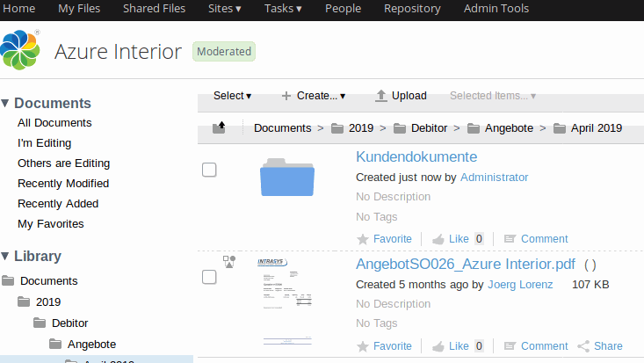Select My Favorites filter
The image size is (644, 363).
[x=50, y=223]
